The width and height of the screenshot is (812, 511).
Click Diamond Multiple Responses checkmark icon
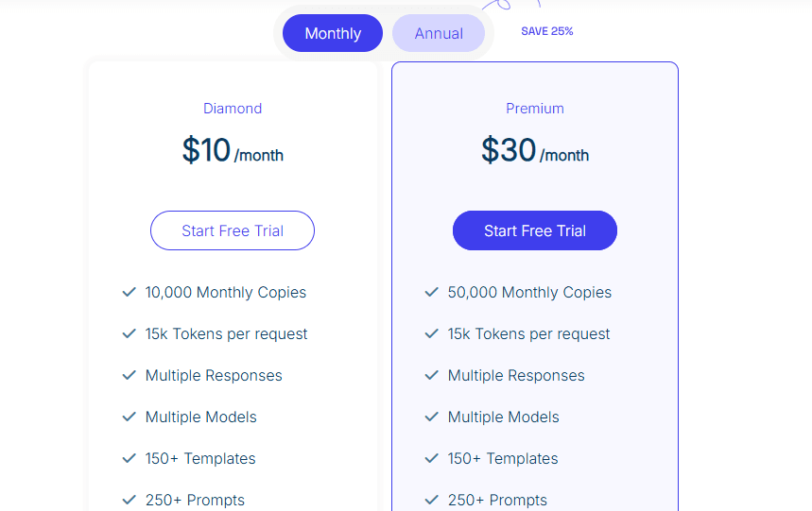[x=130, y=376]
